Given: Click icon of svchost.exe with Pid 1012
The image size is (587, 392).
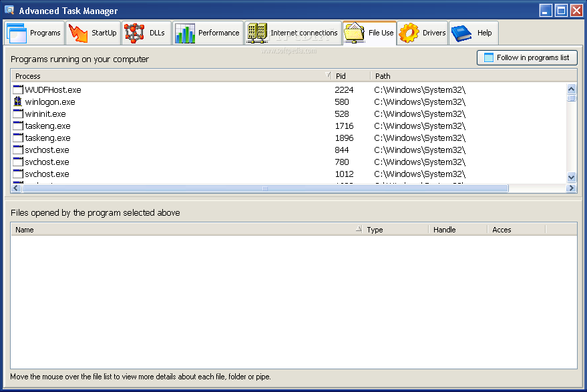Looking at the screenshot, I should (18, 174).
